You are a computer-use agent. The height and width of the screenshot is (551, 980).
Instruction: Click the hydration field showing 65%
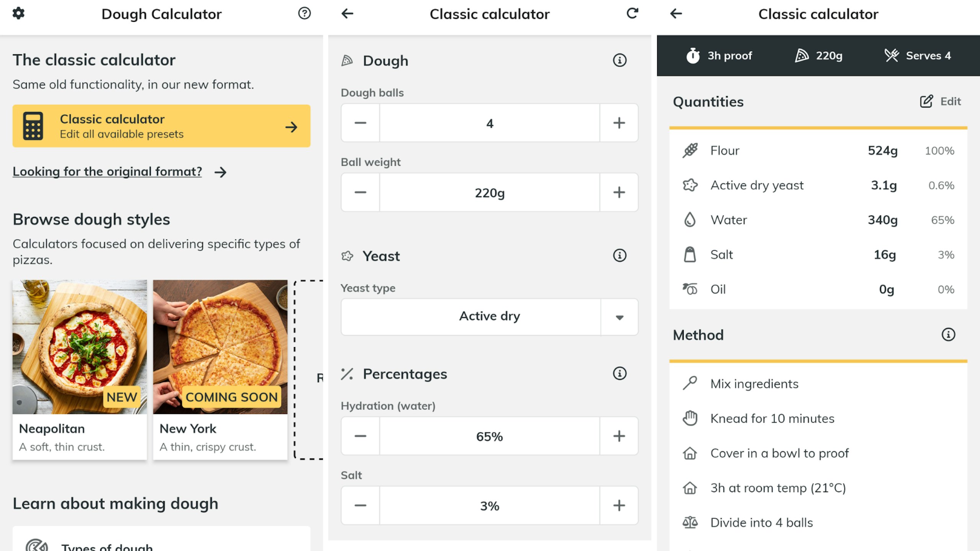[490, 436]
